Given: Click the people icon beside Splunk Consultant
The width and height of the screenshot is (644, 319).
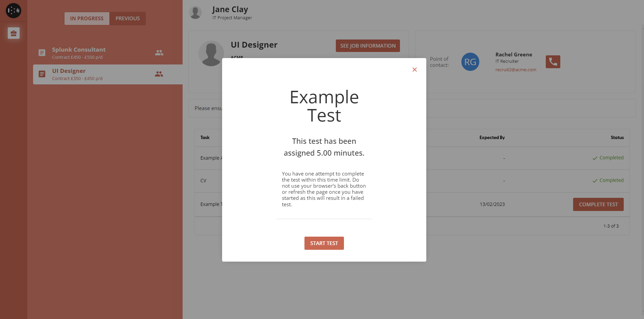Looking at the screenshot, I should point(159,53).
